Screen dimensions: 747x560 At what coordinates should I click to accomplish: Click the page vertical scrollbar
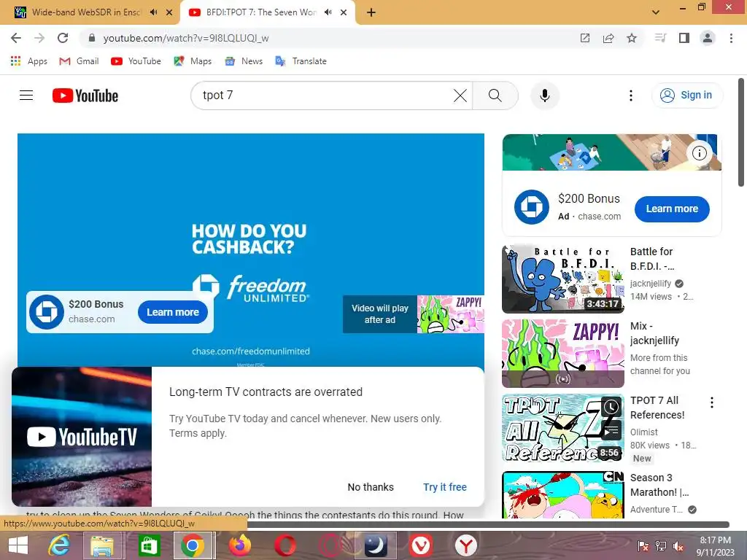pos(741,133)
